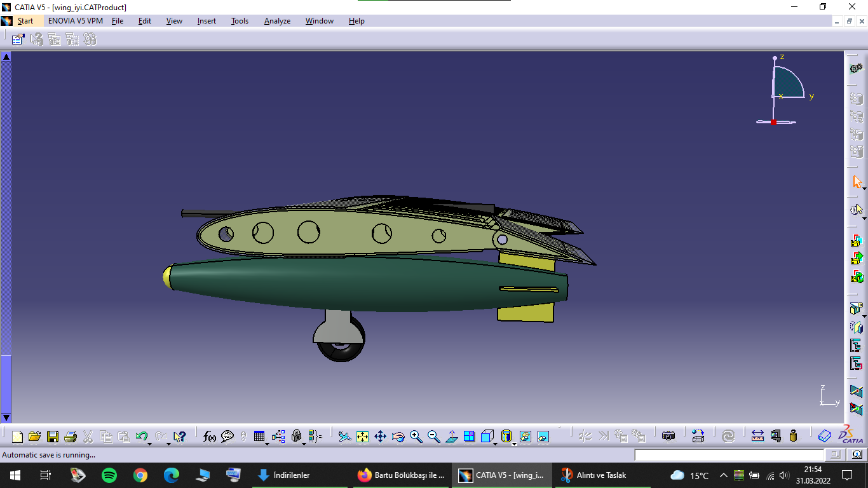This screenshot has width=868, height=488.
Task: Expand the View Mode cylinder dropdown arrow
Action: tap(513, 443)
